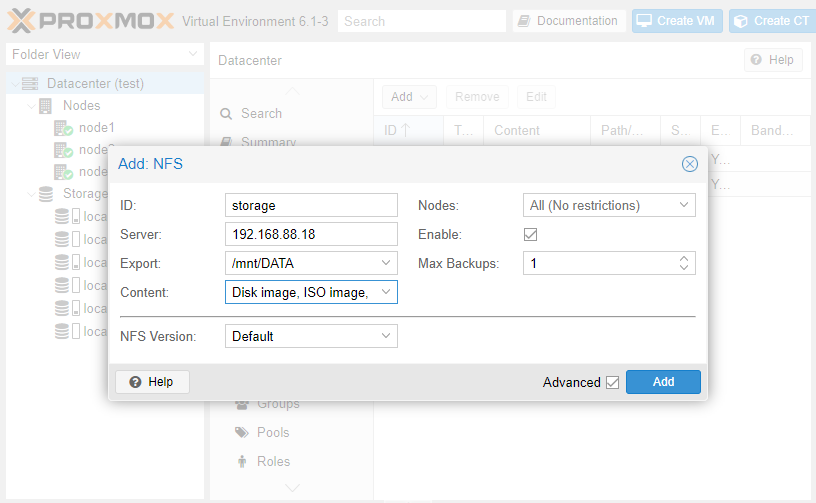The width and height of the screenshot is (816, 503).
Task: Click the Roles person icon
Action: point(241,462)
